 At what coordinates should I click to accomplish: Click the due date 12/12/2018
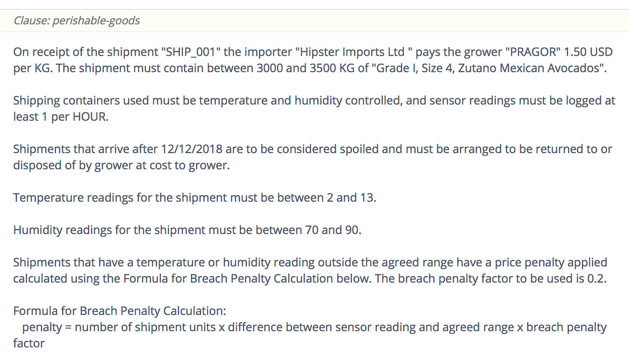[x=191, y=149]
